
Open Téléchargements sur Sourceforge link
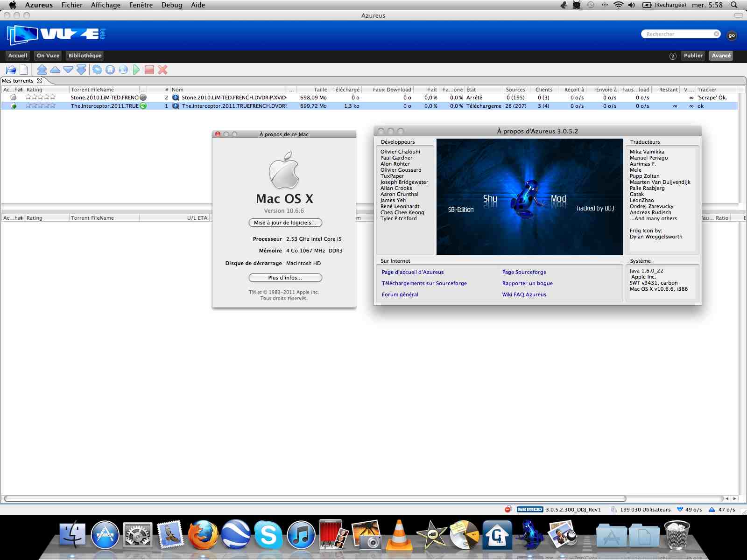click(x=424, y=283)
